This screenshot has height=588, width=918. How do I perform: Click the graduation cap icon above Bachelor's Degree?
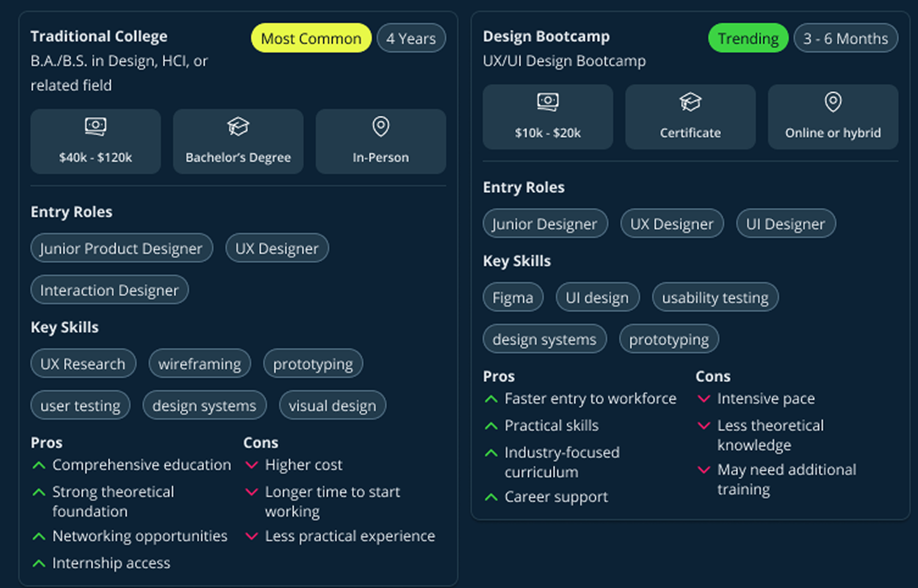[238, 126]
